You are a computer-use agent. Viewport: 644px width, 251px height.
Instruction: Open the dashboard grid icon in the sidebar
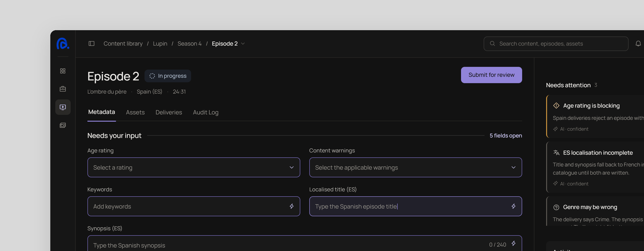point(63,71)
